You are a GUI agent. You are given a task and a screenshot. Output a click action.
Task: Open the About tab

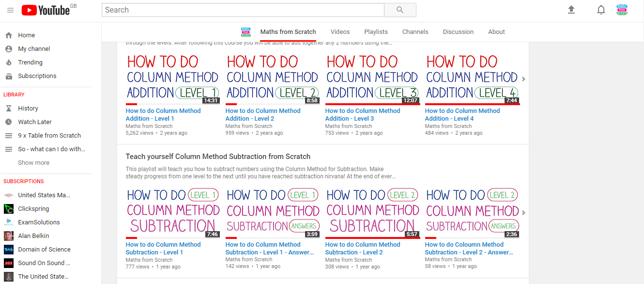pos(496,32)
